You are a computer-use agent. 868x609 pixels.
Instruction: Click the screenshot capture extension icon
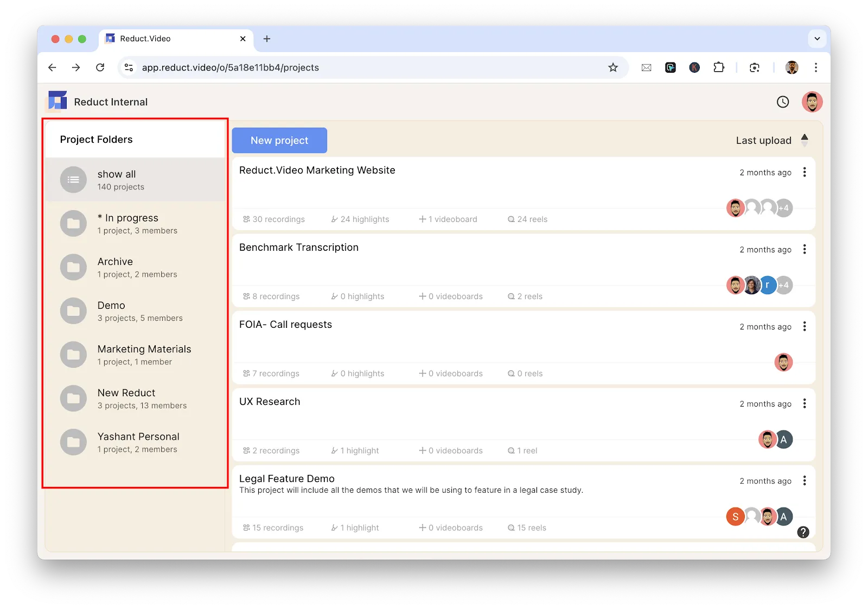[x=755, y=67]
